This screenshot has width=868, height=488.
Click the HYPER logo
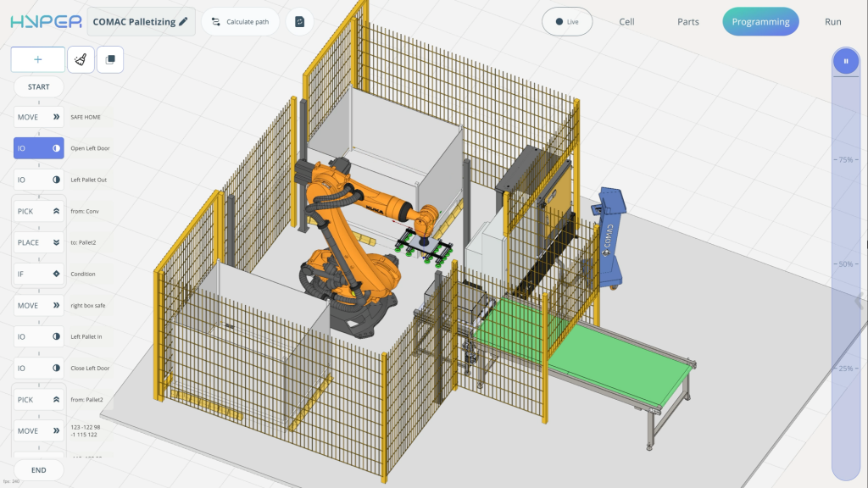click(x=46, y=22)
